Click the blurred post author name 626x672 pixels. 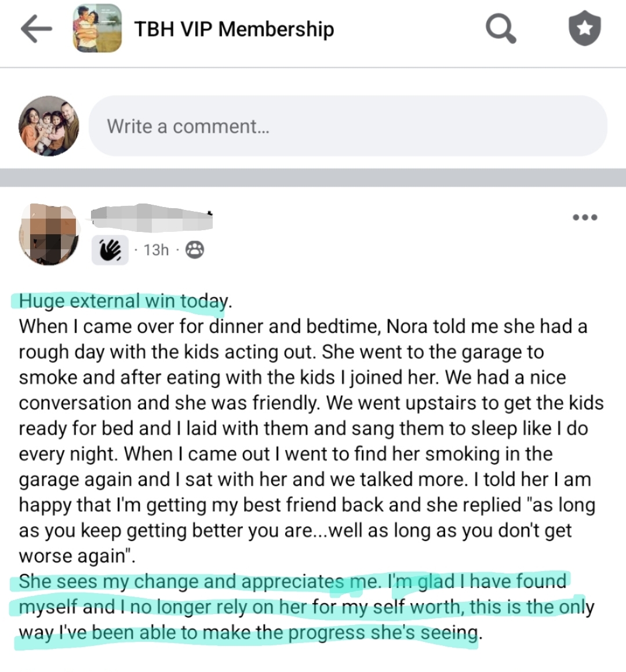point(152,218)
